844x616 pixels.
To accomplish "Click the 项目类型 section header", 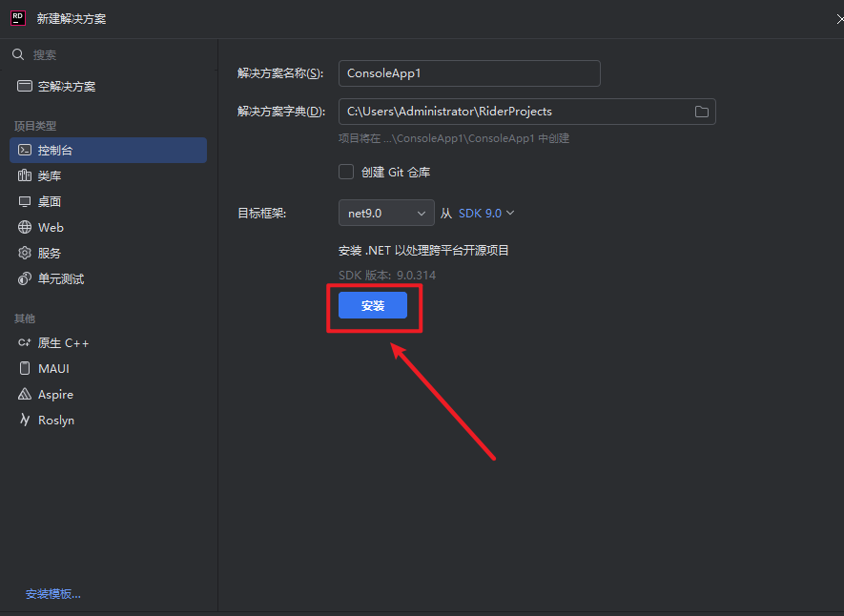I will (x=35, y=126).
